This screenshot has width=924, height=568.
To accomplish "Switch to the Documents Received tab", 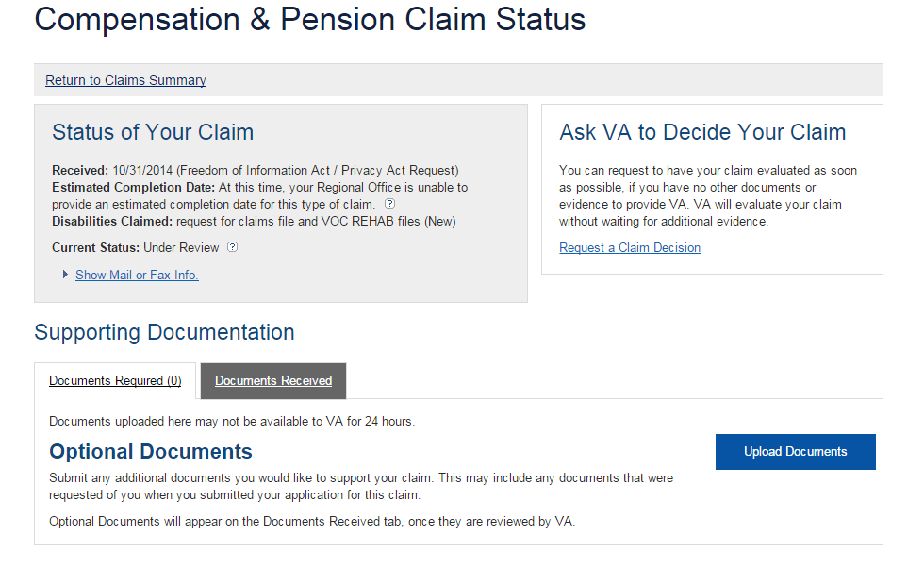I will pyautogui.click(x=273, y=380).
